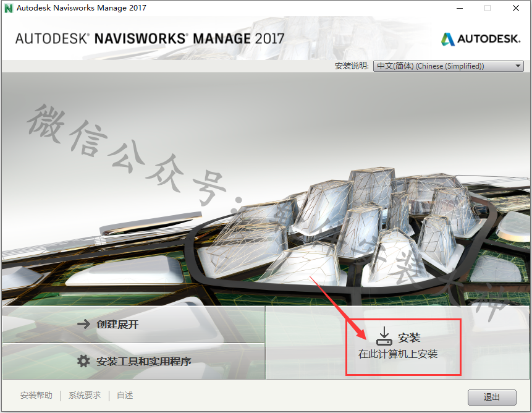Click the Navisworks Manage 2017 banner title

pyautogui.click(x=150, y=39)
